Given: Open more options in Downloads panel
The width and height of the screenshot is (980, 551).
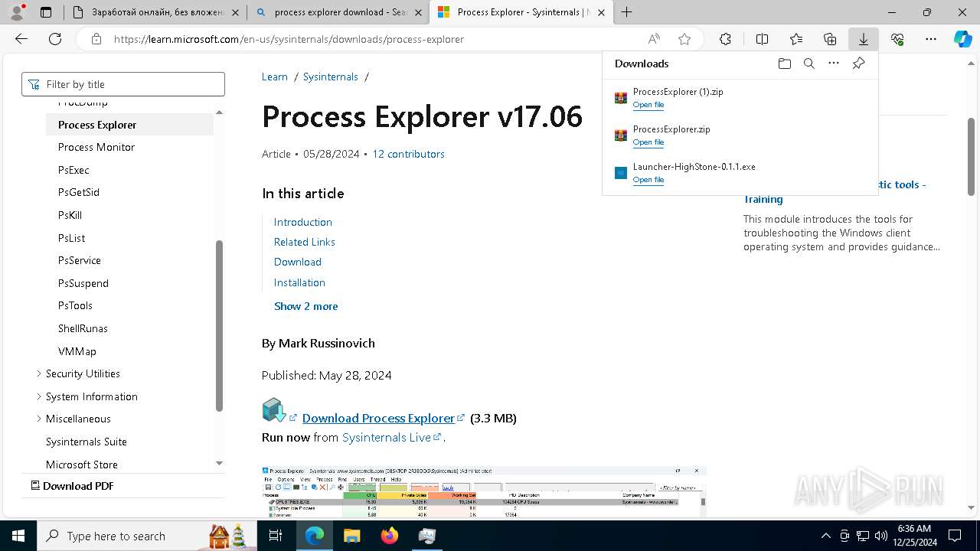Looking at the screenshot, I should coord(834,64).
